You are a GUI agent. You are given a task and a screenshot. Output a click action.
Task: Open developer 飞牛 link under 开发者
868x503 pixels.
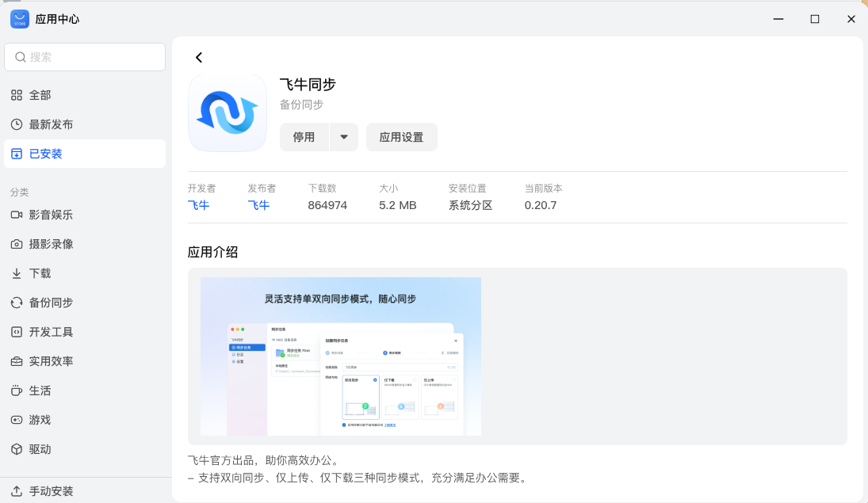coord(198,205)
